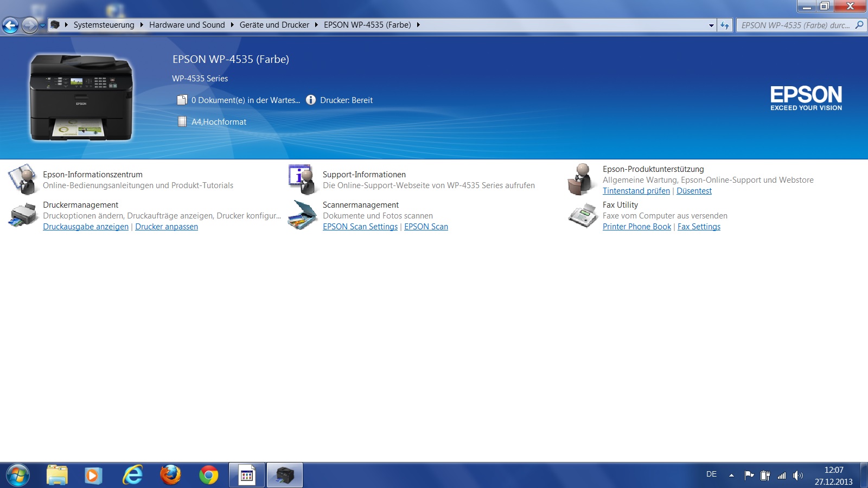This screenshot has height=488, width=868.
Task: Navigate to Systemsteuerung breadcrumb
Action: 104,25
